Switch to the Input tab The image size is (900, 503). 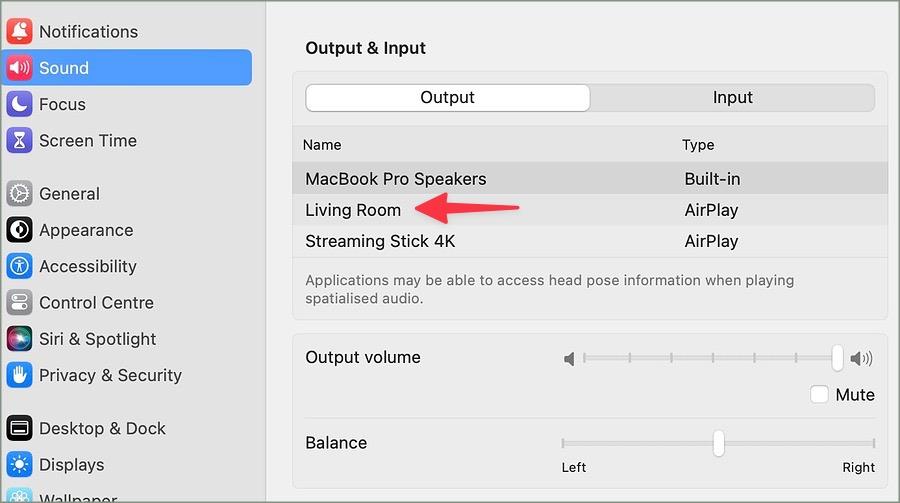click(x=732, y=98)
